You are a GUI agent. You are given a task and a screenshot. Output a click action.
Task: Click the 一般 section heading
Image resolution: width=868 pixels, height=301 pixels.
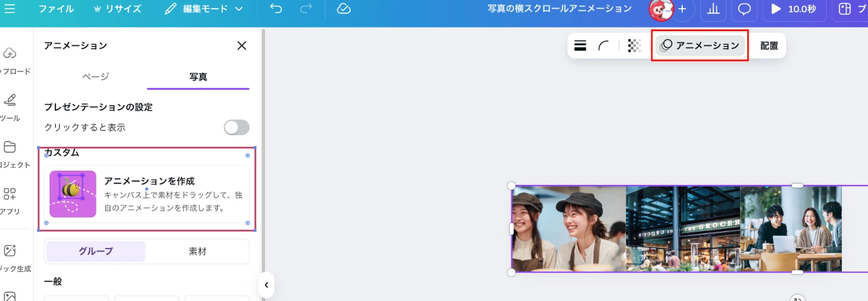pos(53,282)
